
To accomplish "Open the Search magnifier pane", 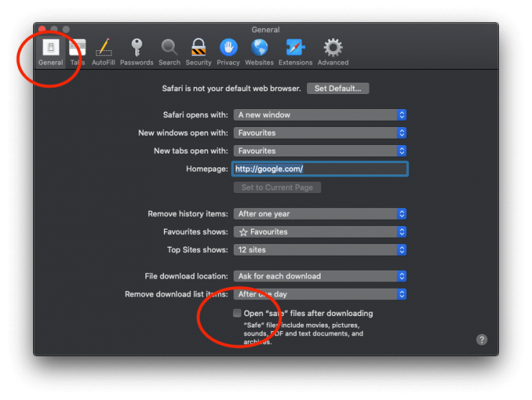I will 169,52.
